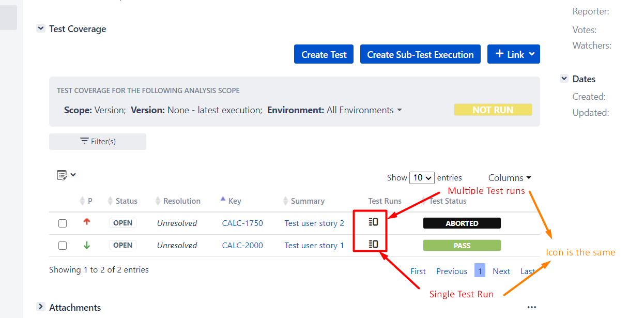Image resolution: width=644 pixels, height=318 pixels.
Task: Open Test Runs icon for CALC-1750
Action: (373, 222)
